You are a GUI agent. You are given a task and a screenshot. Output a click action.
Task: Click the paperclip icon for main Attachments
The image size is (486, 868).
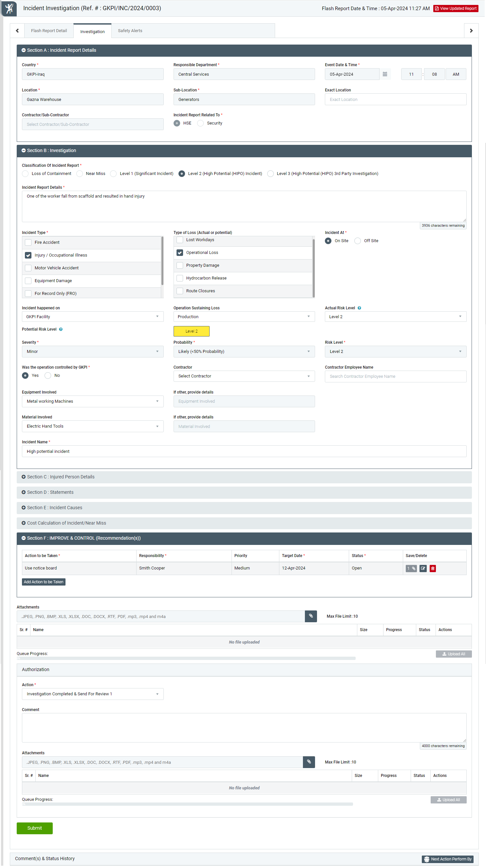click(310, 616)
